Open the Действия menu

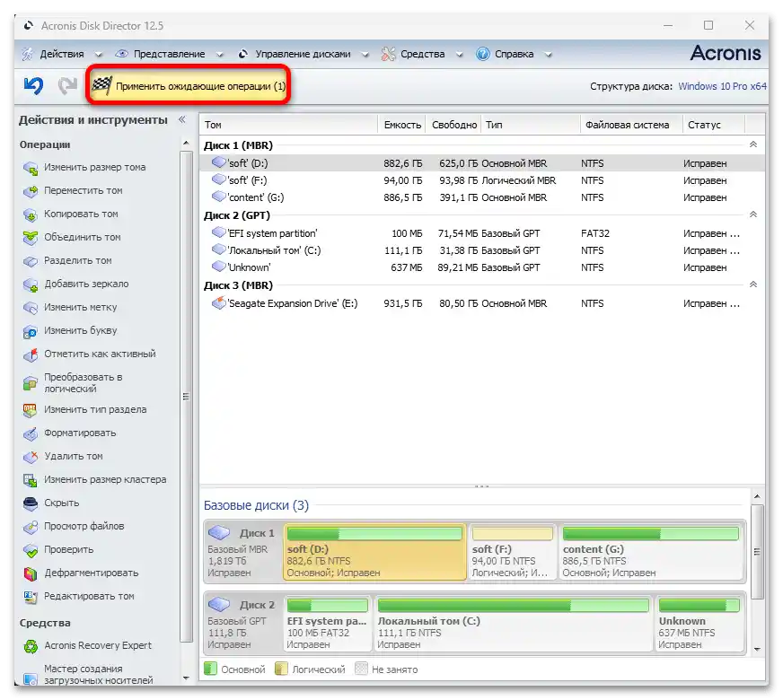61,54
